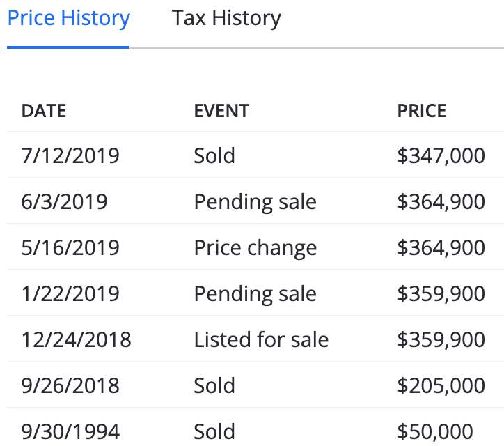
Task: Select the 7/12/2019 date cell
Action: [x=70, y=155]
